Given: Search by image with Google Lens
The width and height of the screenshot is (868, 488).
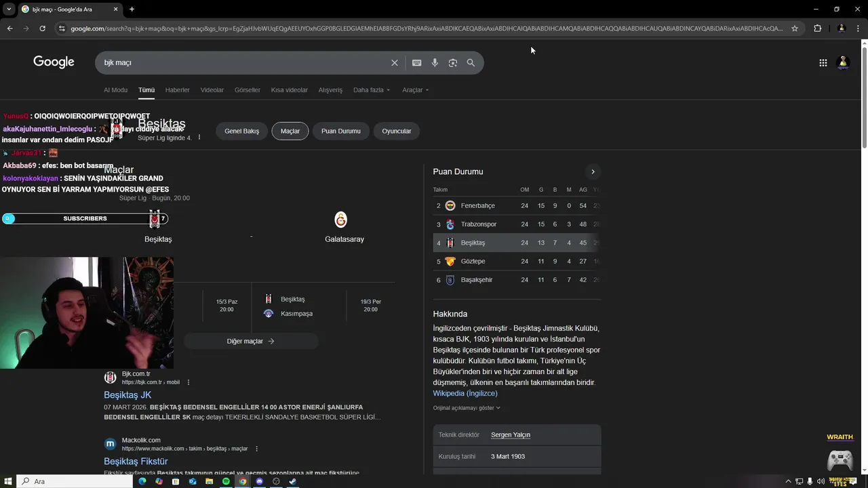Looking at the screenshot, I should [x=453, y=62].
